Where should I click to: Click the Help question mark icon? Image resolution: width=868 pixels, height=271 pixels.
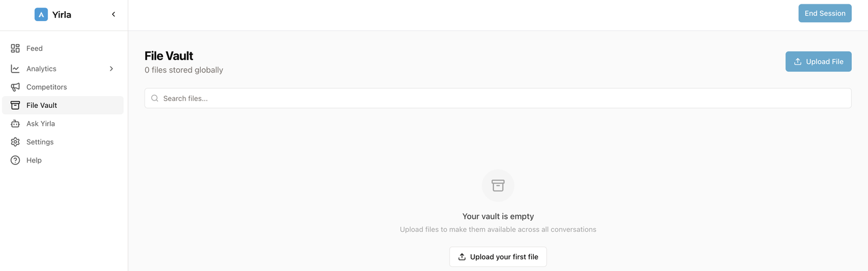click(15, 161)
